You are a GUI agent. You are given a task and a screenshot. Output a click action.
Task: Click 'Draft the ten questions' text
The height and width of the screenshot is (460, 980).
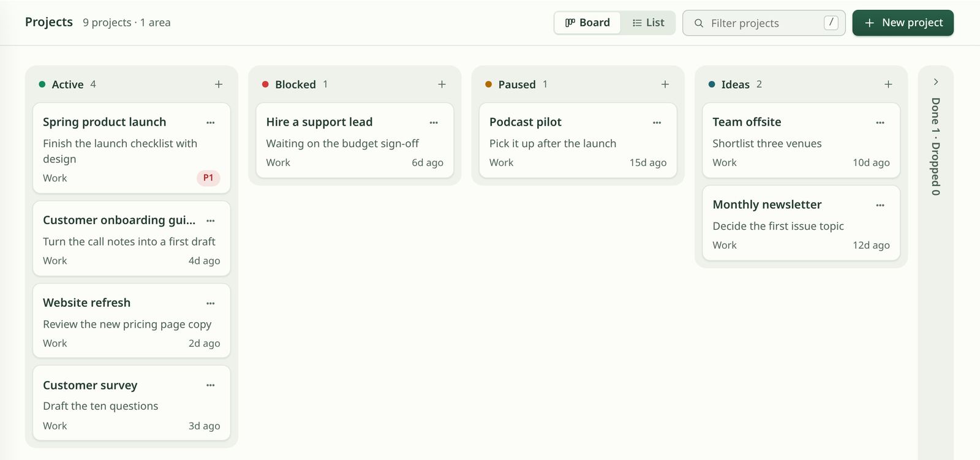click(x=100, y=406)
